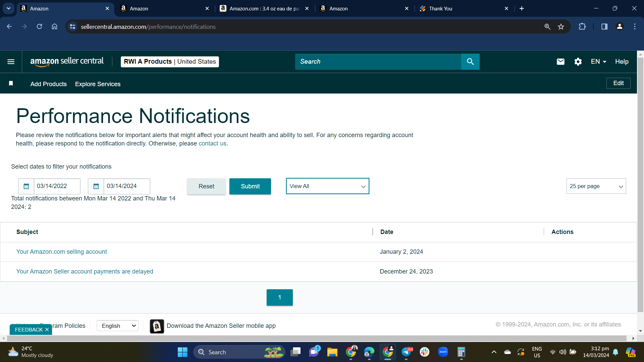Switch to the fourth Amazon tab
Screen dimensions: 644x362
point(364,8)
